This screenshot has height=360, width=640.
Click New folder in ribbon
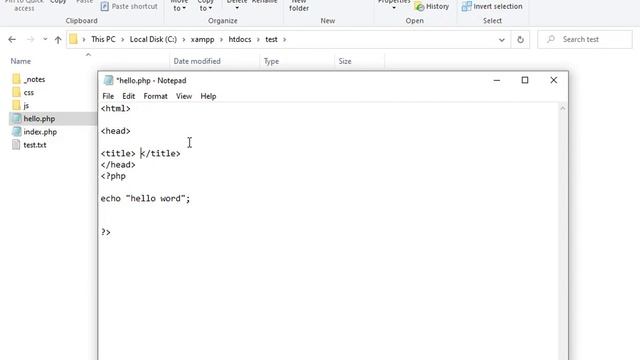pyautogui.click(x=299, y=6)
